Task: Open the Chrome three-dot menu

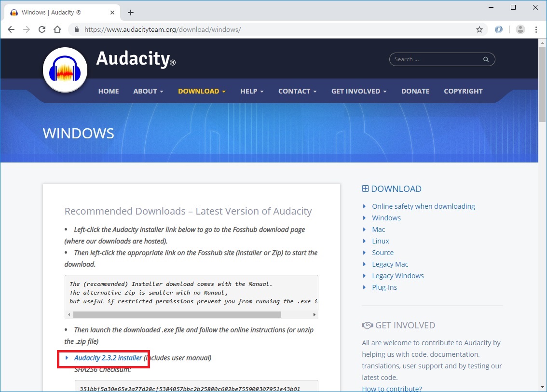Action: point(536,29)
